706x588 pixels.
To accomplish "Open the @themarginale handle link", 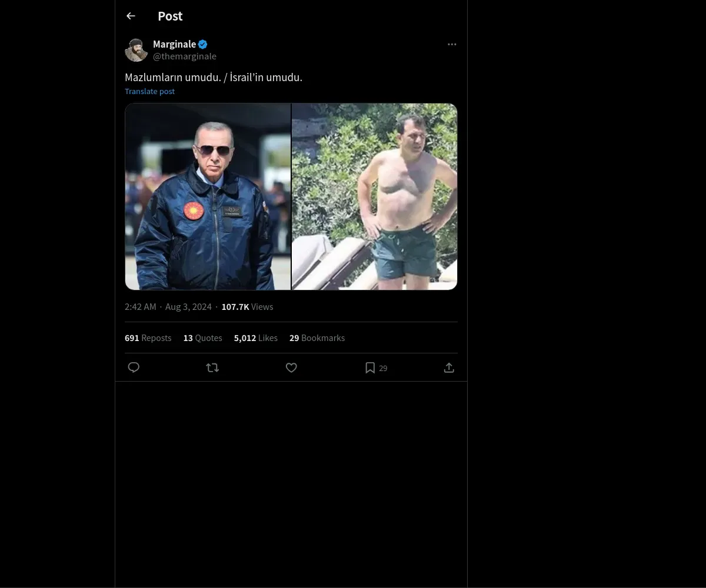I will pos(185,56).
